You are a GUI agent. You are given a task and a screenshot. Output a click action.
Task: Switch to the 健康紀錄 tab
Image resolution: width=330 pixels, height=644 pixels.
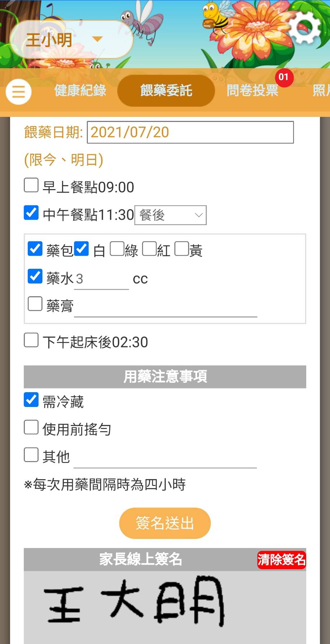point(80,91)
